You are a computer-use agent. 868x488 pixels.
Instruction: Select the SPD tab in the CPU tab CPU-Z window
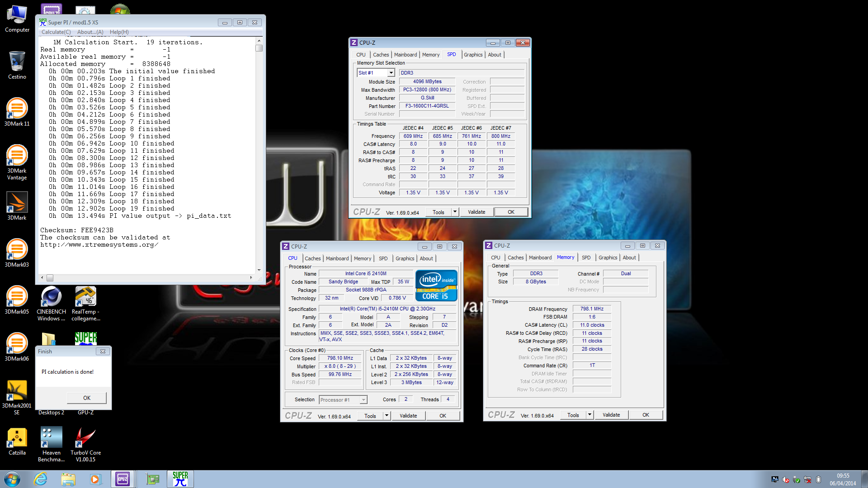[x=383, y=258]
